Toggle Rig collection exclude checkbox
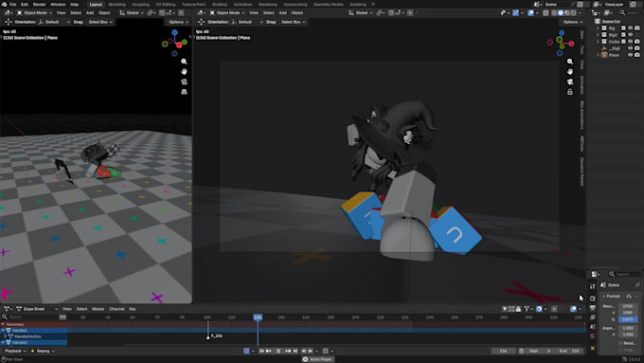 623,28
